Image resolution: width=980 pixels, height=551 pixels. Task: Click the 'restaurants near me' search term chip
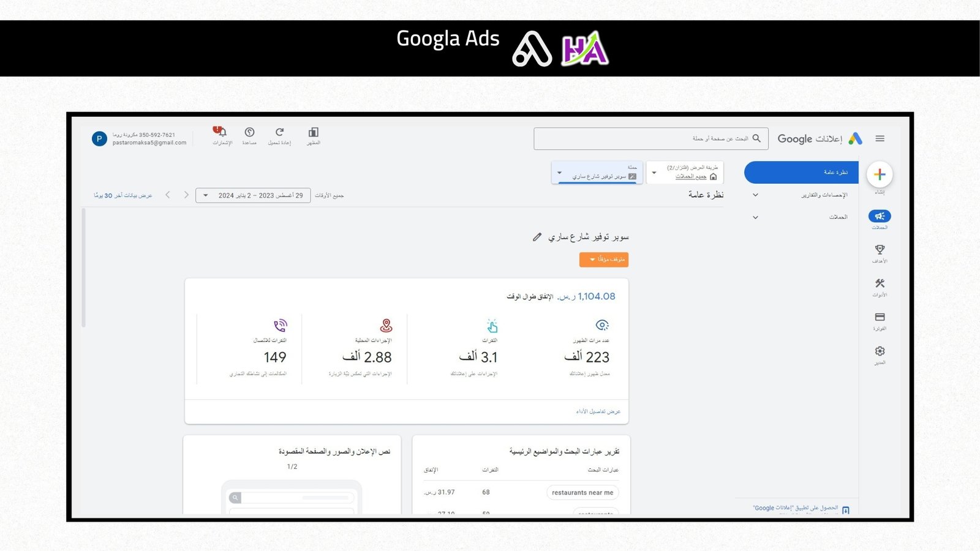(x=582, y=493)
